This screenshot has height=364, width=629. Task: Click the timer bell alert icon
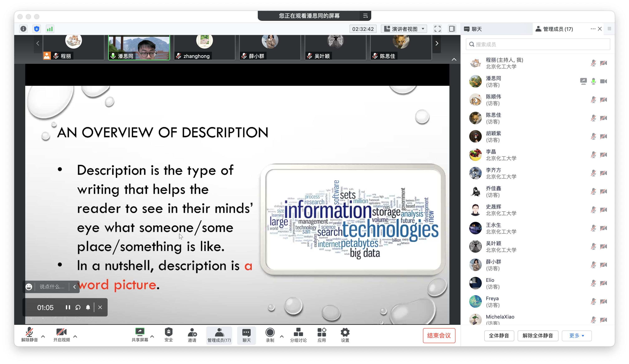(88, 307)
